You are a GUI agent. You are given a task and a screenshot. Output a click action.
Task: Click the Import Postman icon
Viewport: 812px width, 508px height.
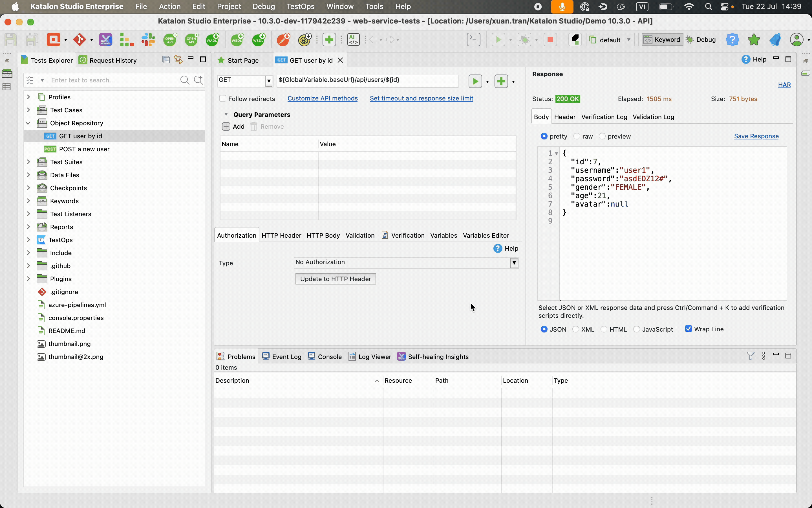(x=283, y=40)
